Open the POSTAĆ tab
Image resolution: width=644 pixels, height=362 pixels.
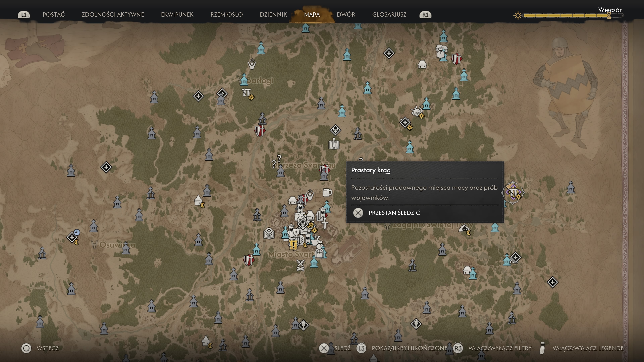[x=54, y=14]
